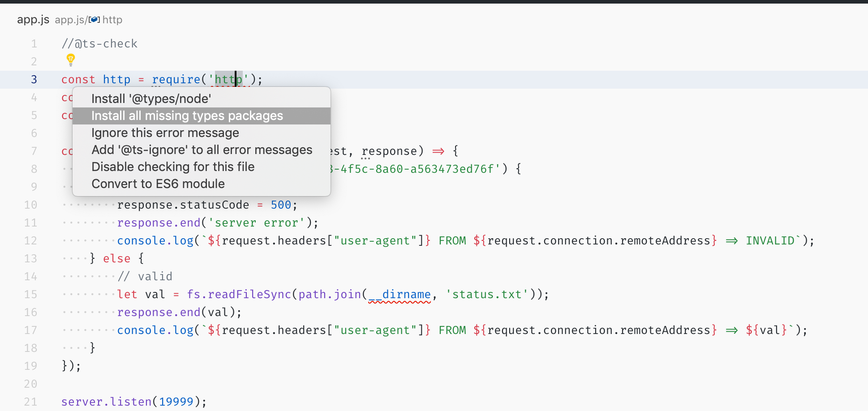868x411 pixels.
Task: Open the app.js breadcrumb dropdown
Action: click(x=70, y=20)
